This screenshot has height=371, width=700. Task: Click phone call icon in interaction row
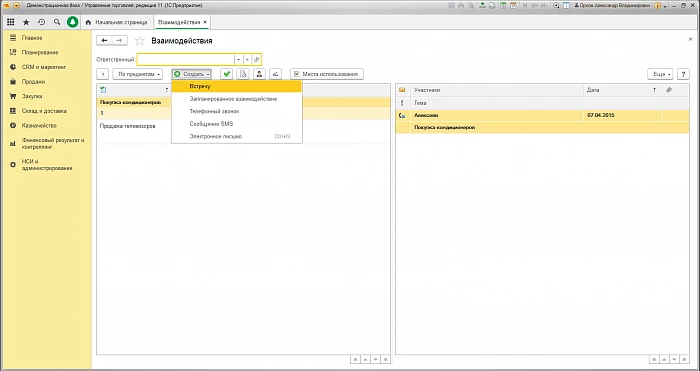[x=402, y=116]
